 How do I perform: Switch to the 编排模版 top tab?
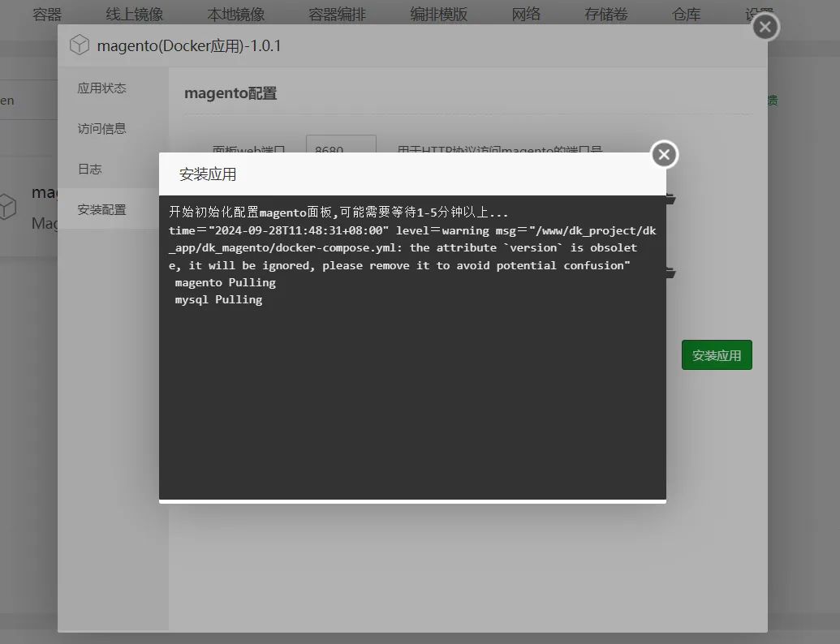tap(439, 14)
